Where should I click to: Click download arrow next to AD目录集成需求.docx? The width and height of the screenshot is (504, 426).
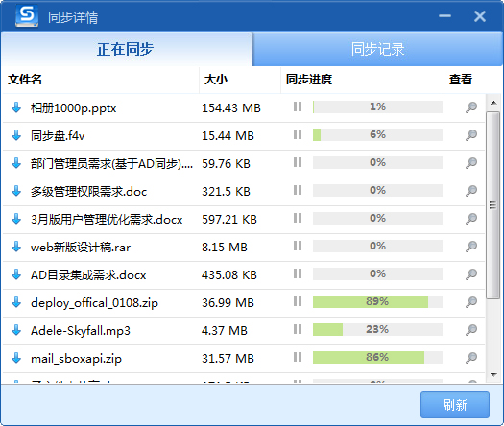pos(16,274)
